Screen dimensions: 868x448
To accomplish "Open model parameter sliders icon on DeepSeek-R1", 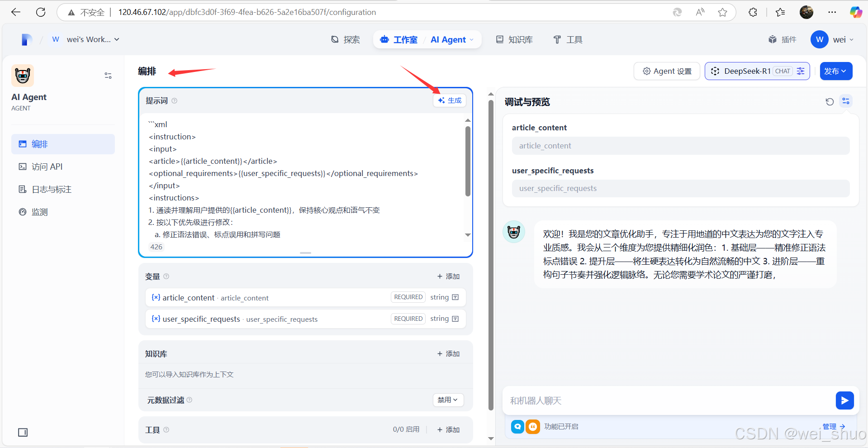I will point(801,71).
